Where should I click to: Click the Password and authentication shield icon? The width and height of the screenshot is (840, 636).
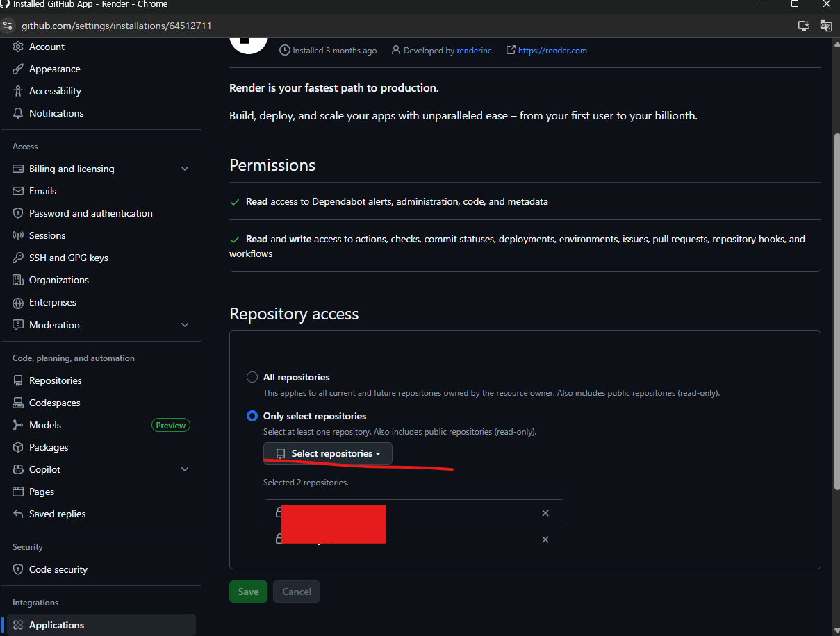[x=18, y=213]
